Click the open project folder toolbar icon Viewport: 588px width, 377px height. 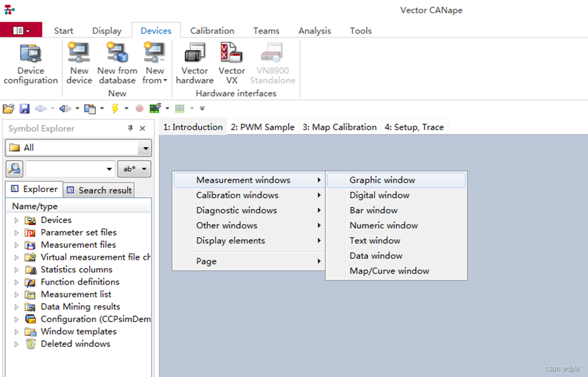coord(8,109)
